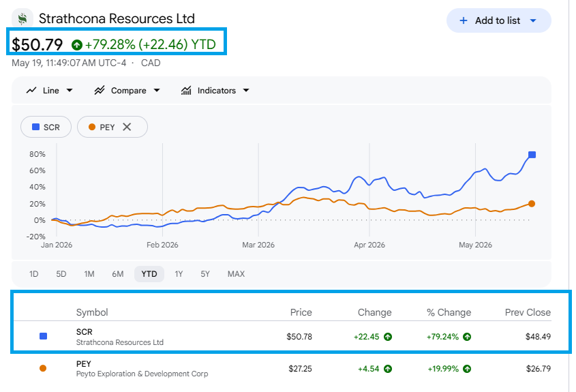Click the +22.45 change value
This screenshot has width=576, height=392.
(x=366, y=337)
